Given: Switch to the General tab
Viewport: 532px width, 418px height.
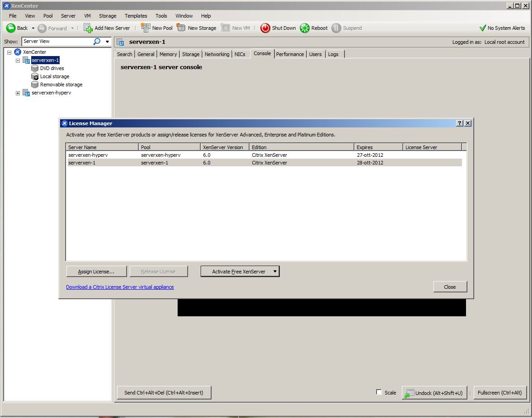Looking at the screenshot, I should click(x=146, y=54).
